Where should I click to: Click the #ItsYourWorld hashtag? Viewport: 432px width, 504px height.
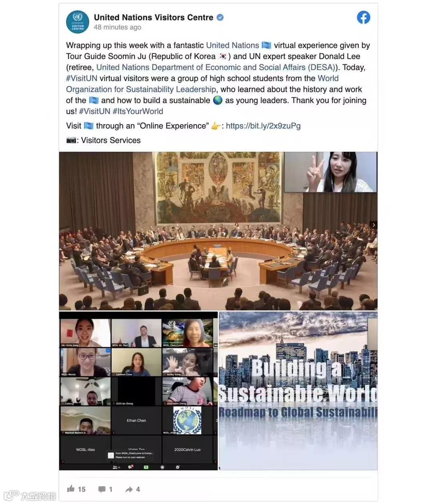[138, 111]
